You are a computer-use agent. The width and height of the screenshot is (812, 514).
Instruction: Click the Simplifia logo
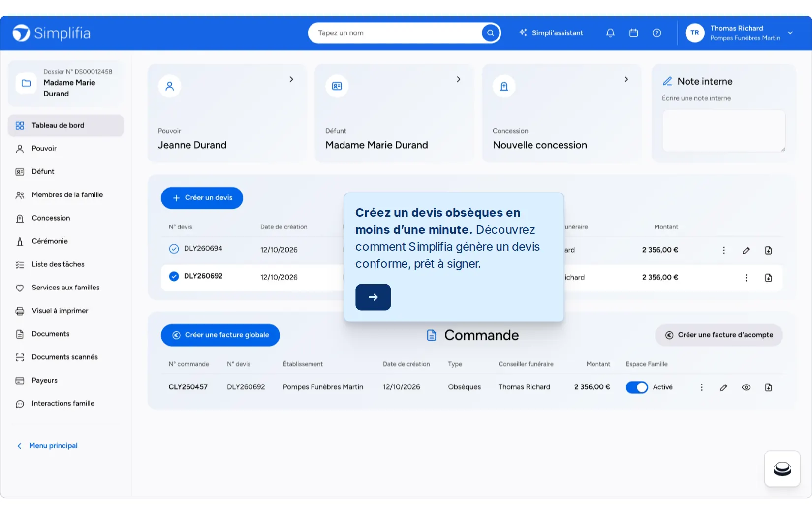tap(52, 33)
